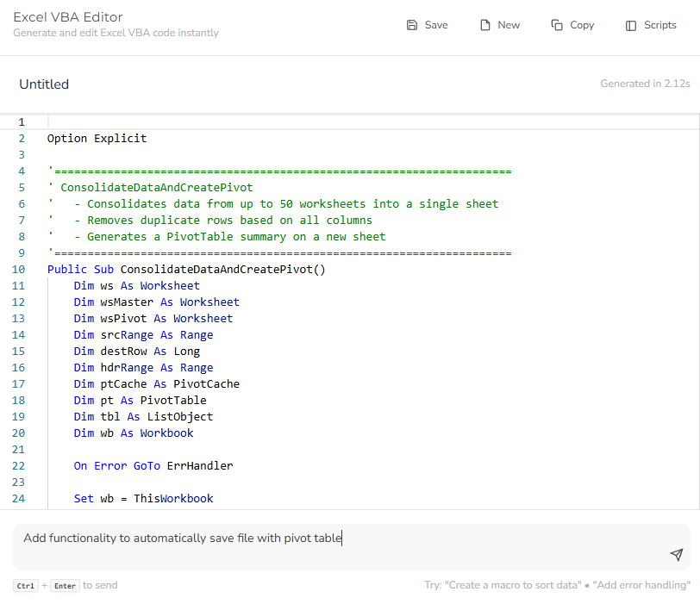Click the "Add error handling" suggestion
This screenshot has height=604, width=700.
coord(641,584)
